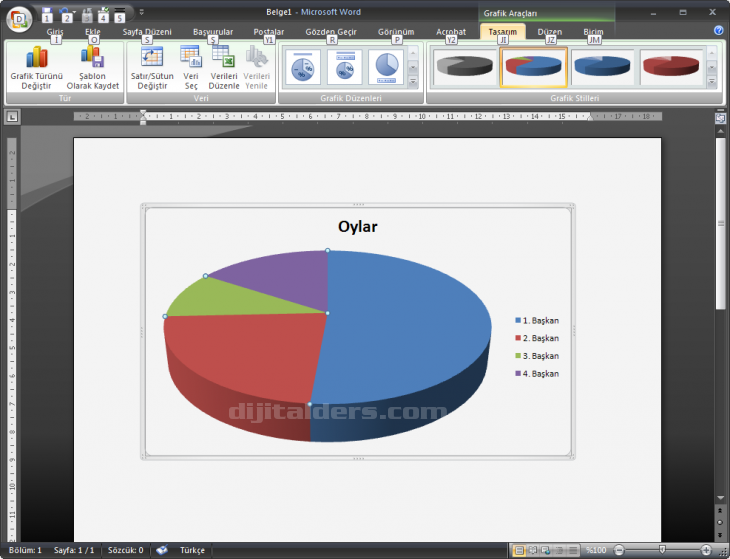Switch to Outline view

(x=560, y=551)
